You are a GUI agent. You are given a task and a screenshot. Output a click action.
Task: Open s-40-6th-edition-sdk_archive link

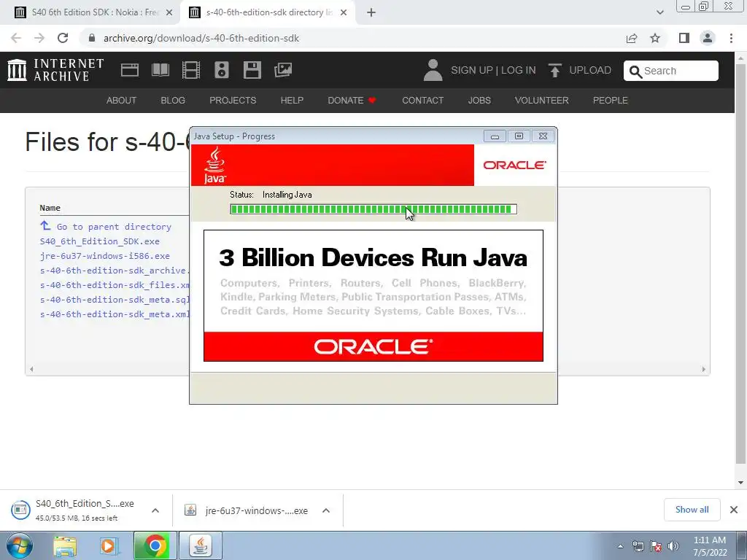(x=115, y=271)
